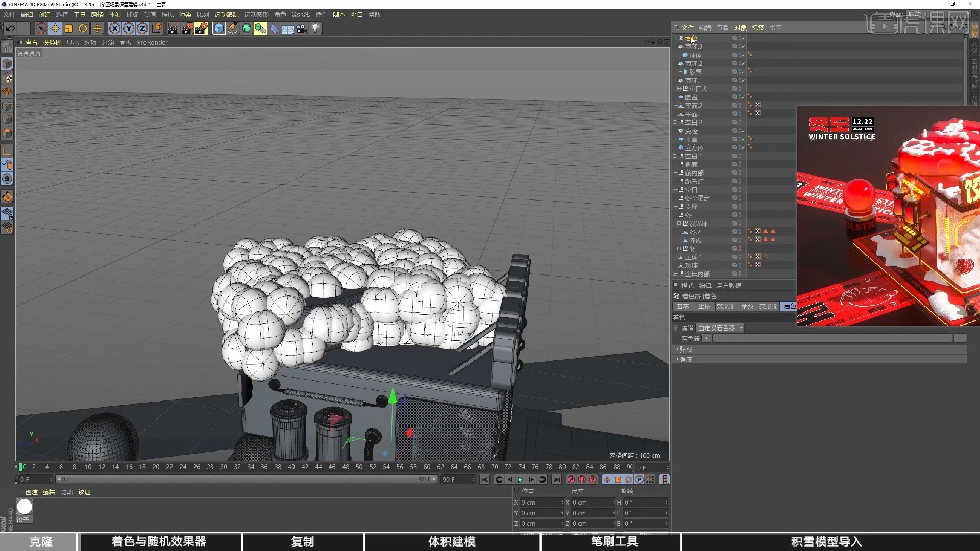Open the 运动图形 menu
This screenshot has width=980, height=551.
(x=256, y=15)
